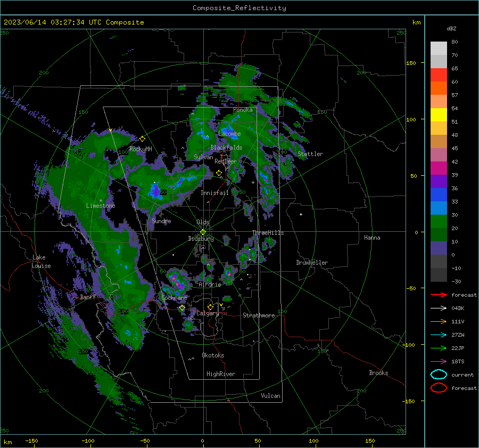
Task: Click the HighRiver city label
Action: point(221,374)
